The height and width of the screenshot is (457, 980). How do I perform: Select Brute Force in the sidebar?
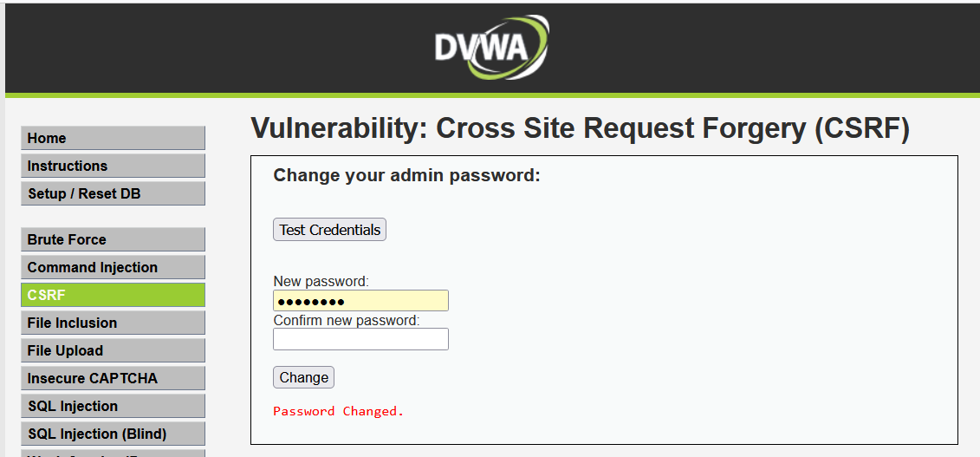click(x=113, y=239)
